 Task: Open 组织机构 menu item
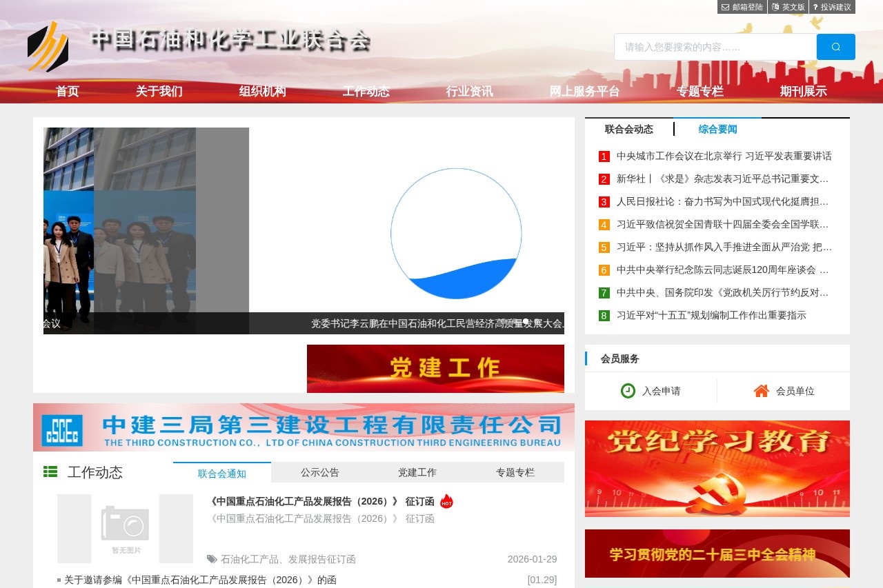click(263, 92)
